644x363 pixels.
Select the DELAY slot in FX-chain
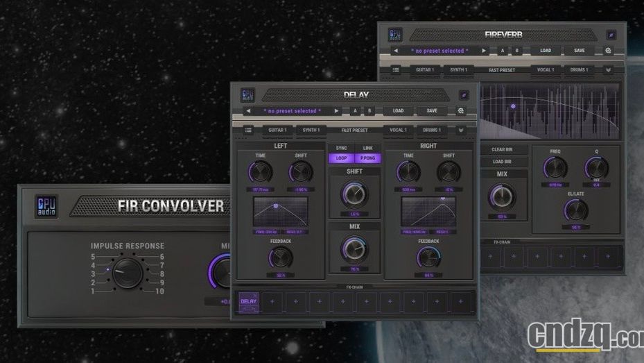pyautogui.click(x=248, y=302)
